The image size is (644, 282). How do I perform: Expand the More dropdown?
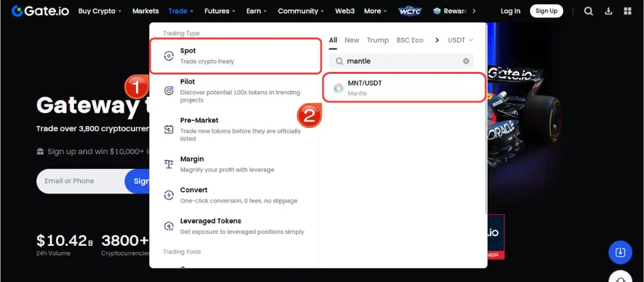click(x=375, y=11)
